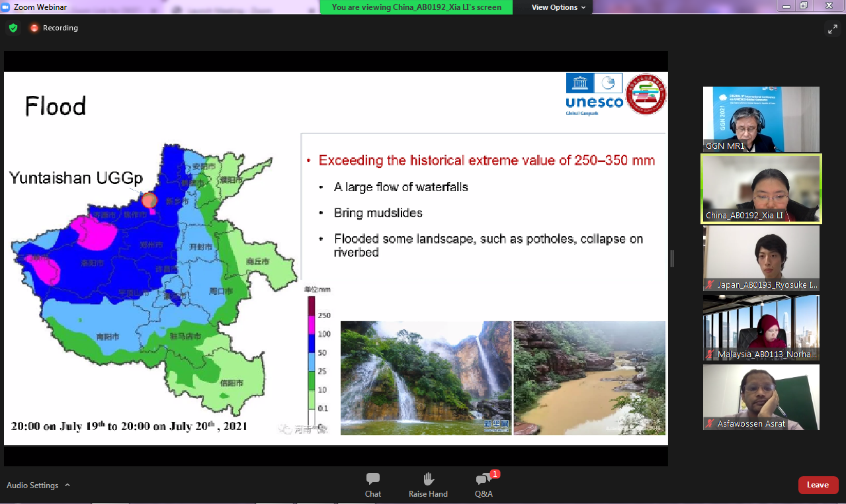Click the Audio Settings label
This screenshot has height=504, width=846.
tap(32, 485)
